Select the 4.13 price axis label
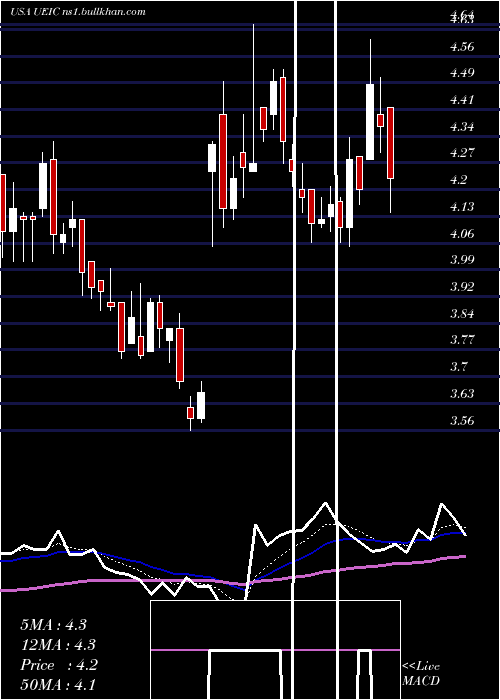The image size is (500, 700). 462,206
